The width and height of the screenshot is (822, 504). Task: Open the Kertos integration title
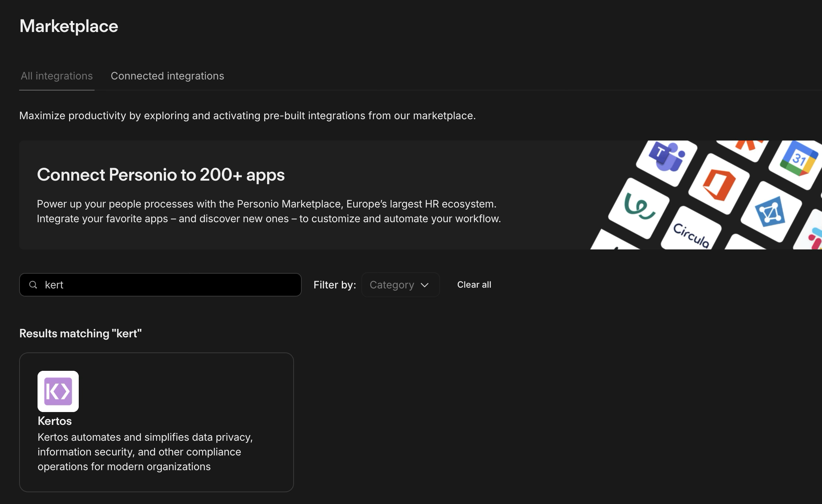point(55,421)
